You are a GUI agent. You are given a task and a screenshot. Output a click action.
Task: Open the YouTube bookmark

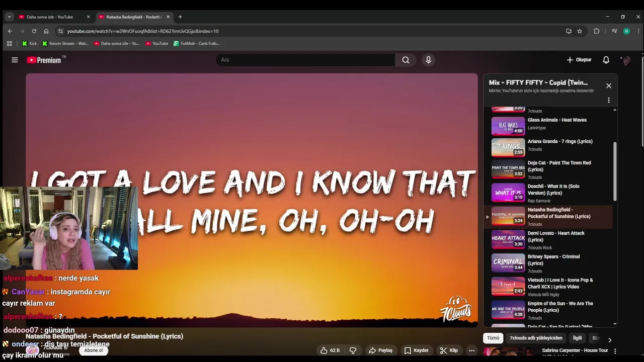156,43
